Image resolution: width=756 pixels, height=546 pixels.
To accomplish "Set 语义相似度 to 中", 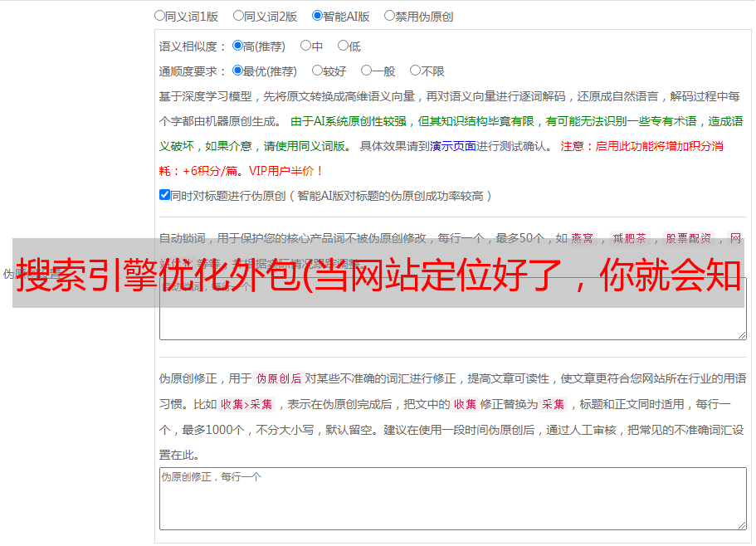I will (x=305, y=46).
